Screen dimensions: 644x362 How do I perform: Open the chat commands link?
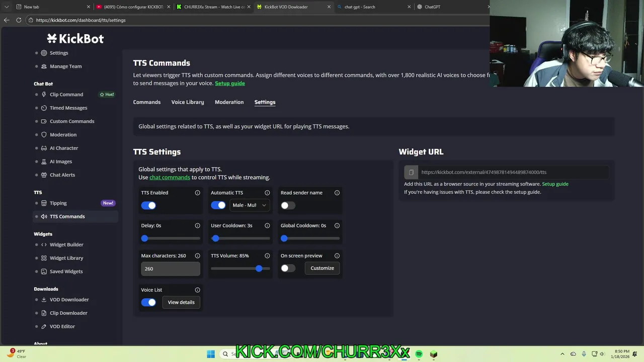(x=170, y=177)
